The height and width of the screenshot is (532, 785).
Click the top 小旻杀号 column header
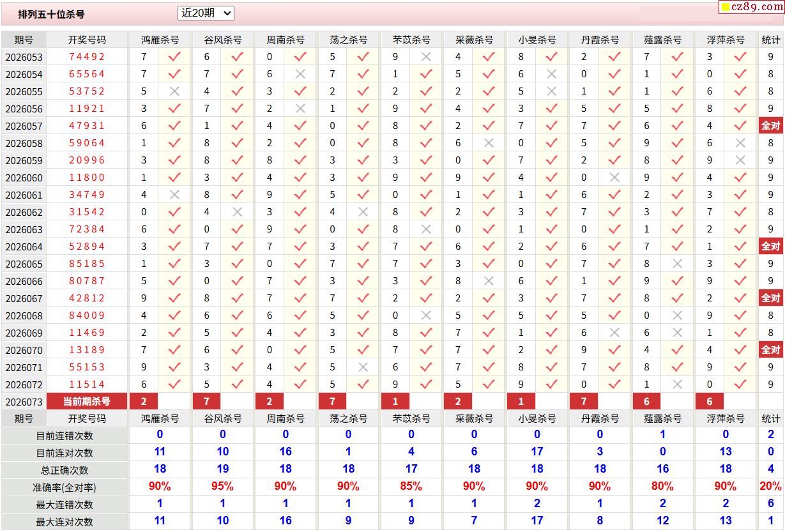pyautogui.click(x=537, y=40)
